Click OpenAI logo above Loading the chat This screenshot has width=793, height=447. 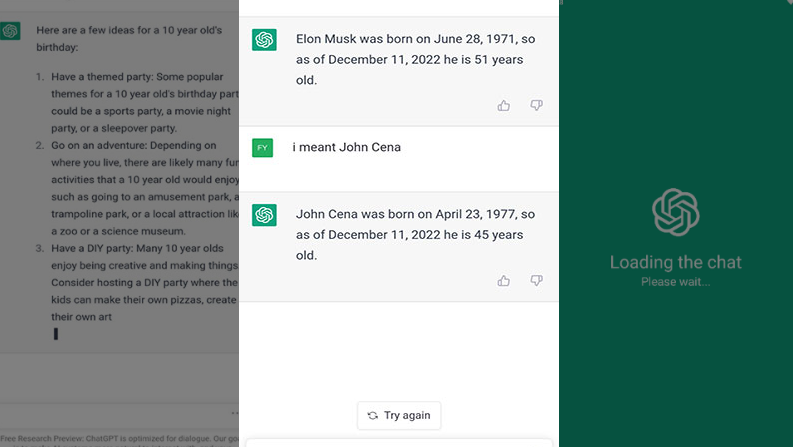(x=676, y=212)
